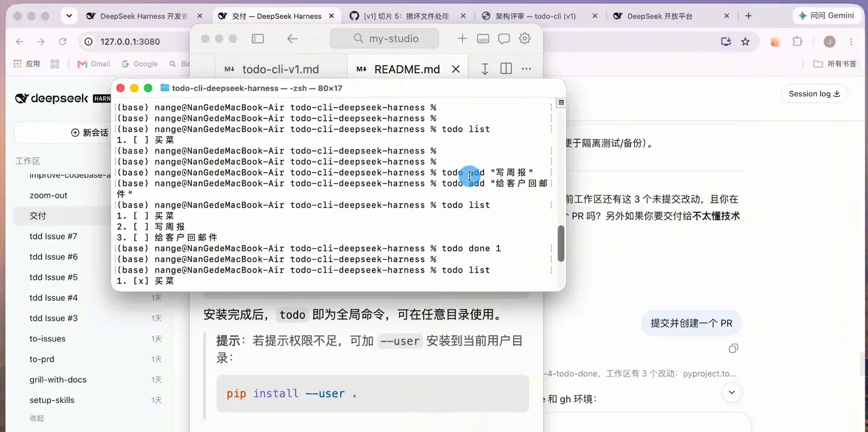The height and width of the screenshot is (432, 868).
Task: Collapse the session list with 收起
Action: pyautogui.click(x=37, y=418)
